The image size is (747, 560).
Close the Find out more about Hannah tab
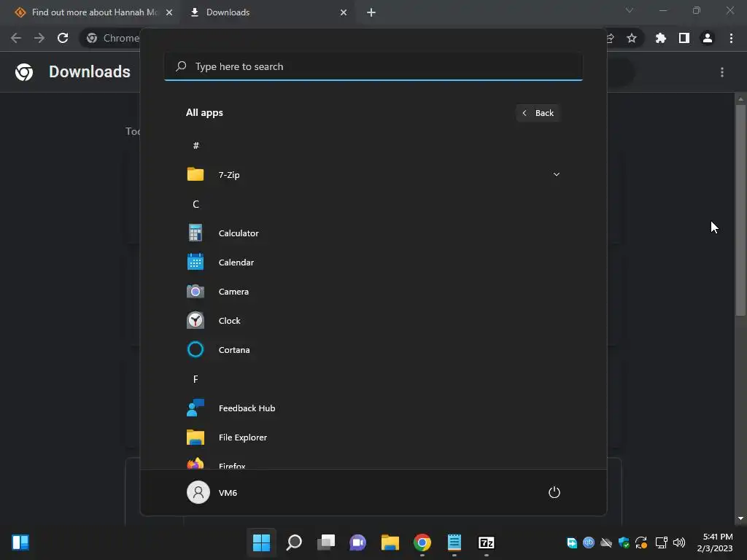click(x=169, y=12)
